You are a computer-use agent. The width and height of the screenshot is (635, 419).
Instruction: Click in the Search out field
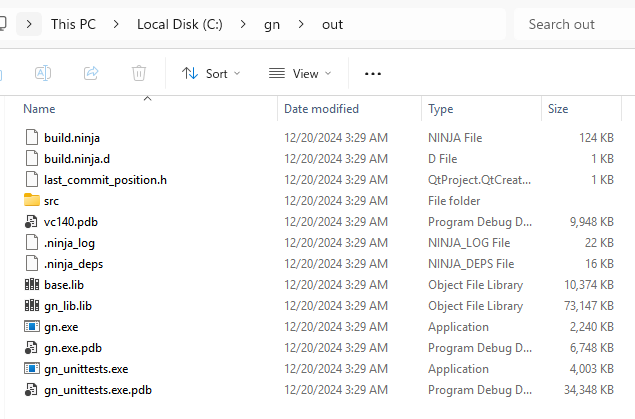click(574, 24)
